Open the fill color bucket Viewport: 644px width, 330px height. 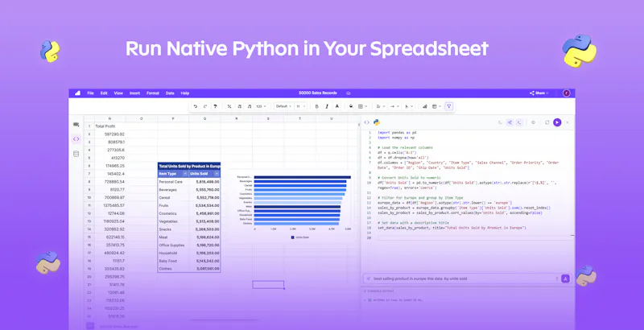(x=351, y=106)
